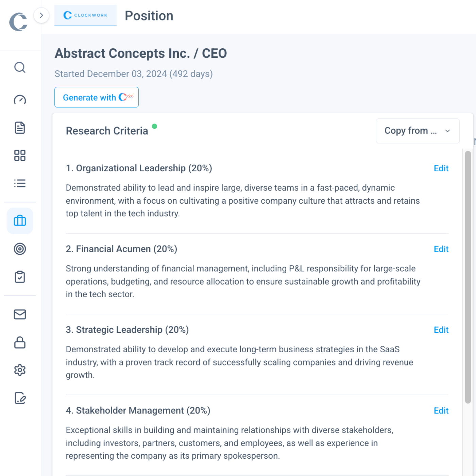Open the target bullseye icon
Viewport: 476px width, 476px height.
(20, 249)
